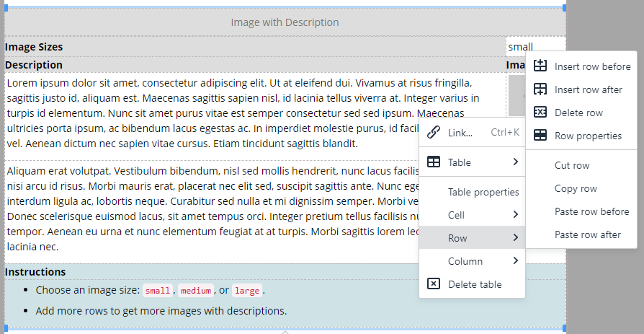Select Cut row option
Image resolution: width=644 pixels, height=334 pixels.
tap(572, 165)
